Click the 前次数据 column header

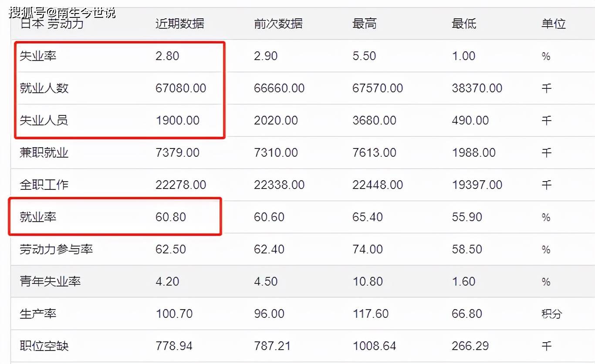(x=278, y=24)
